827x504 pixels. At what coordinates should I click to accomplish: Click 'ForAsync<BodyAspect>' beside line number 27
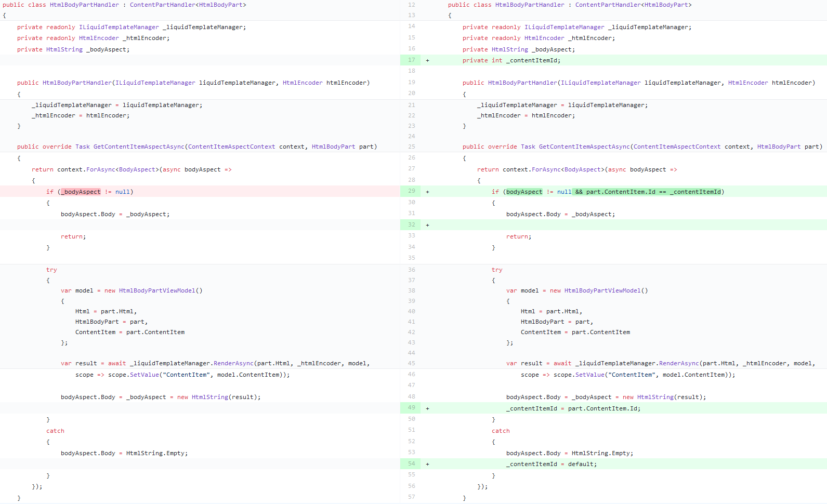[568, 169]
